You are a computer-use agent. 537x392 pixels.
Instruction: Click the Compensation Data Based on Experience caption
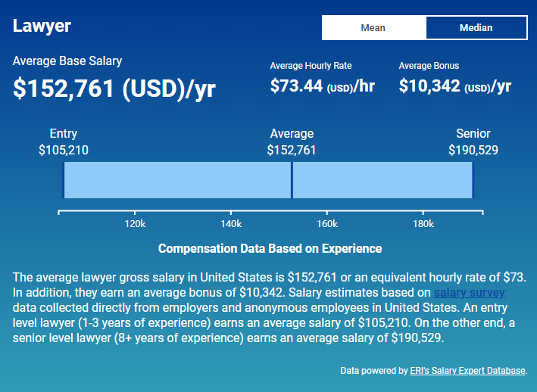coord(270,248)
